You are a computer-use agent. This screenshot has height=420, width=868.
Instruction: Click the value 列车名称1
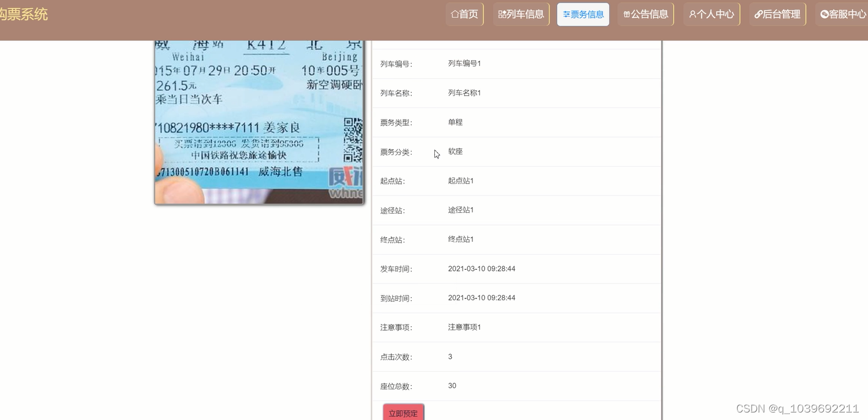point(464,93)
